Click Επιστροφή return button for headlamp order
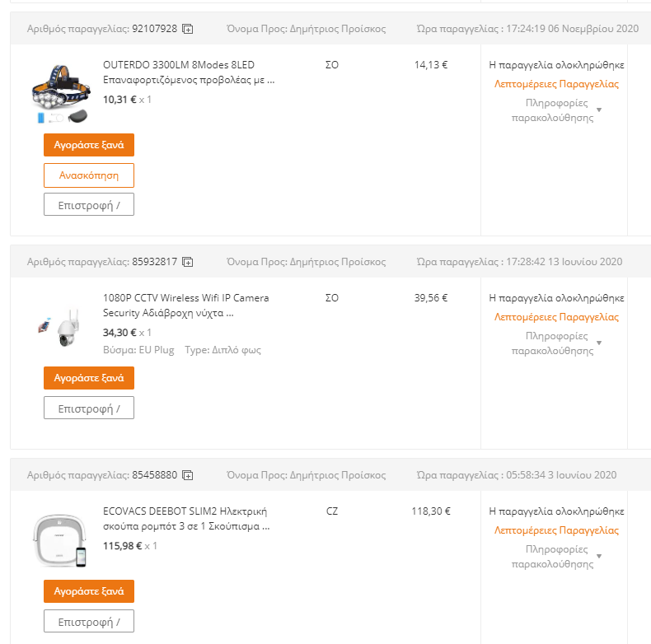This screenshot has height=644, width=651. coord(89,204)
